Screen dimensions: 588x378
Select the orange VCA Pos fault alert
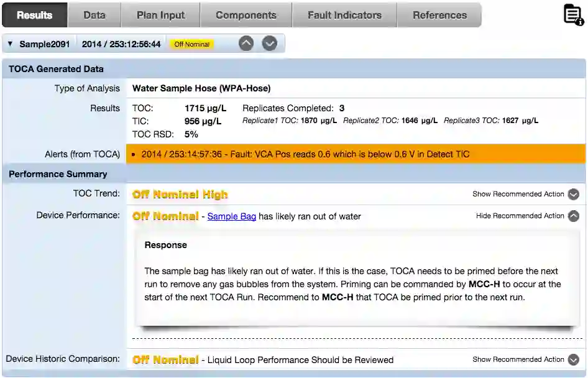click(356, 154)
